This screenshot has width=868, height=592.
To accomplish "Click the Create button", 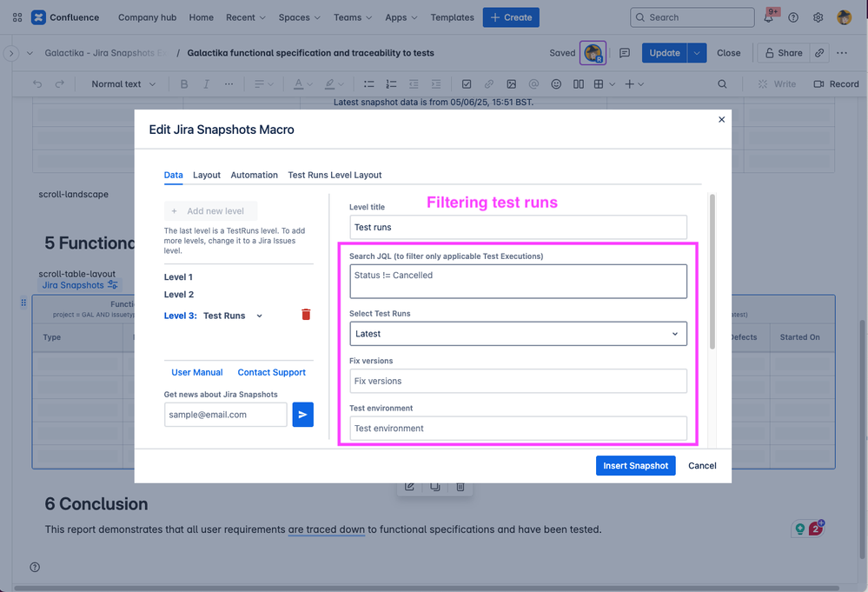I will tap(511, 17).
